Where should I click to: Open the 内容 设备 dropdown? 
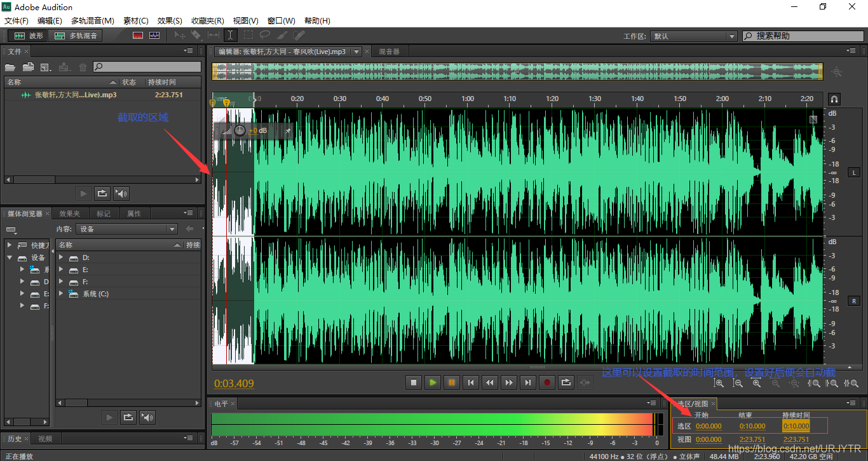tap(126, 229)
